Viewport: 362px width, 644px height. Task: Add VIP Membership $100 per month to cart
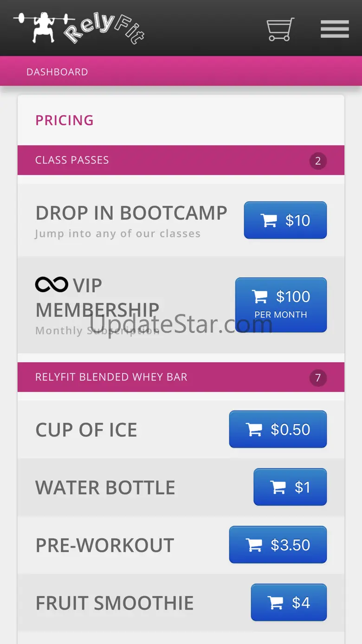tap(281, 305)
